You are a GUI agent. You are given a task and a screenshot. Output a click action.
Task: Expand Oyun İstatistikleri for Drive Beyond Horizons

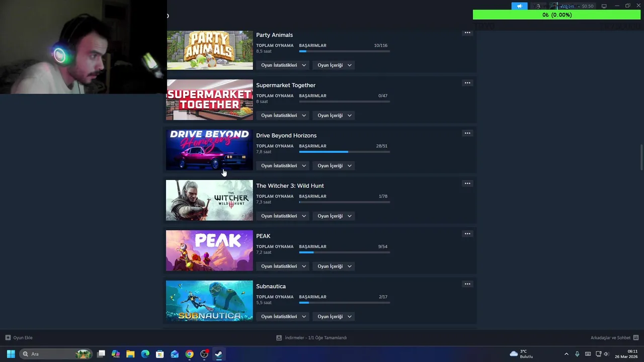coord(283,166)
